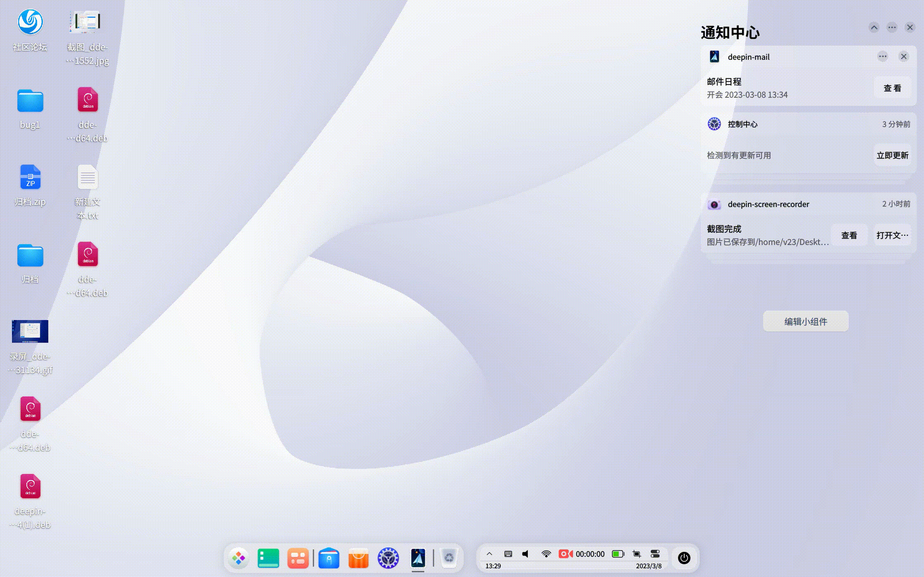924x577 pixels.
Task: Launch the blue file manager in dock
Action: click(329, 558)
